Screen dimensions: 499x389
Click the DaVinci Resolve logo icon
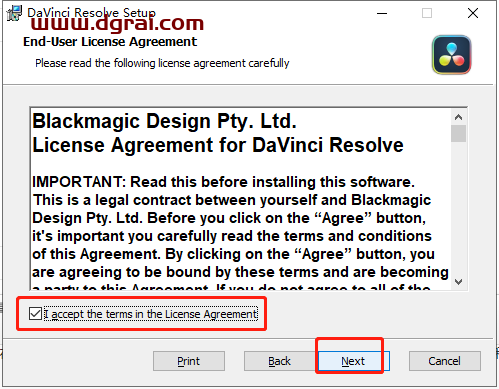pyautogui.click(x=452, y=55)
